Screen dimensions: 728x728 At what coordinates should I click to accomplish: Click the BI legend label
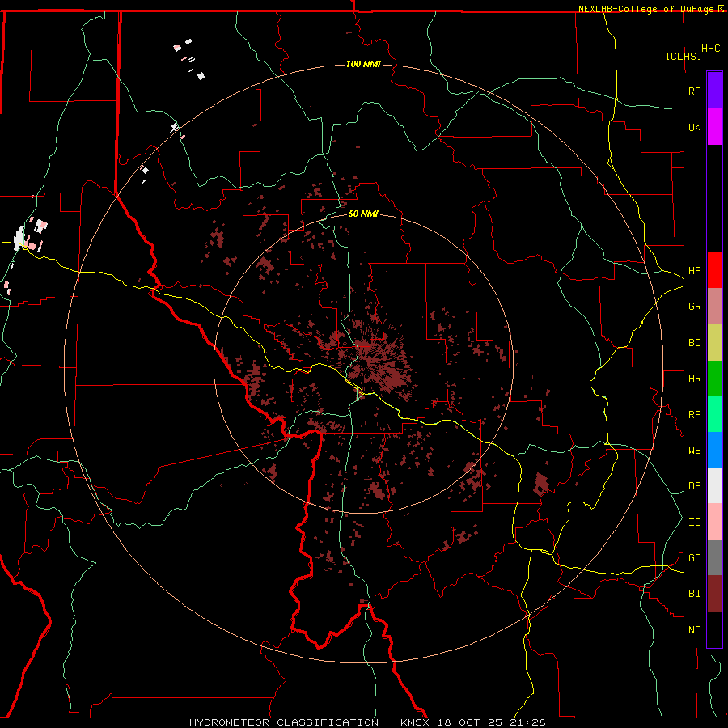[x=695, y=594]
